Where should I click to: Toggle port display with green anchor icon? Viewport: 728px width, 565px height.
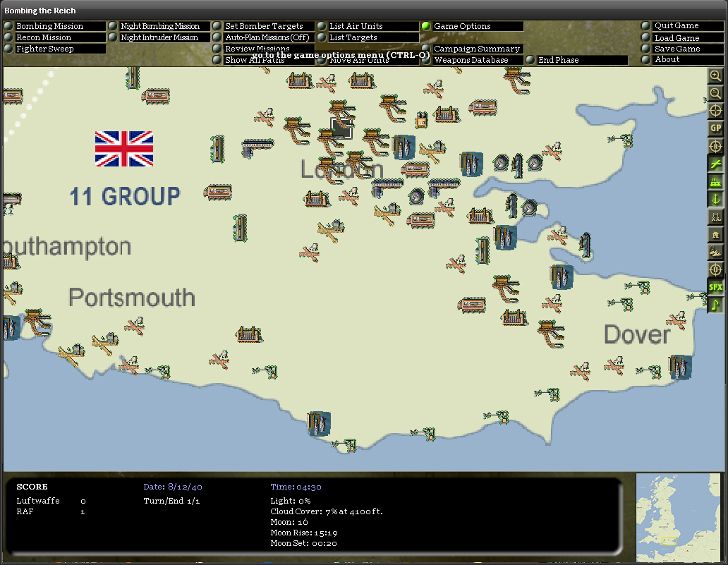715,199
